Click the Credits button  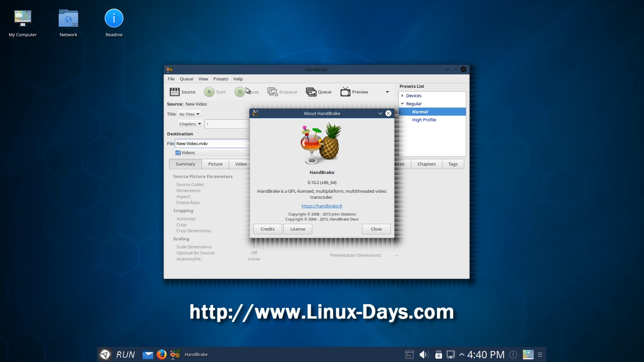[x=268, y=229]
